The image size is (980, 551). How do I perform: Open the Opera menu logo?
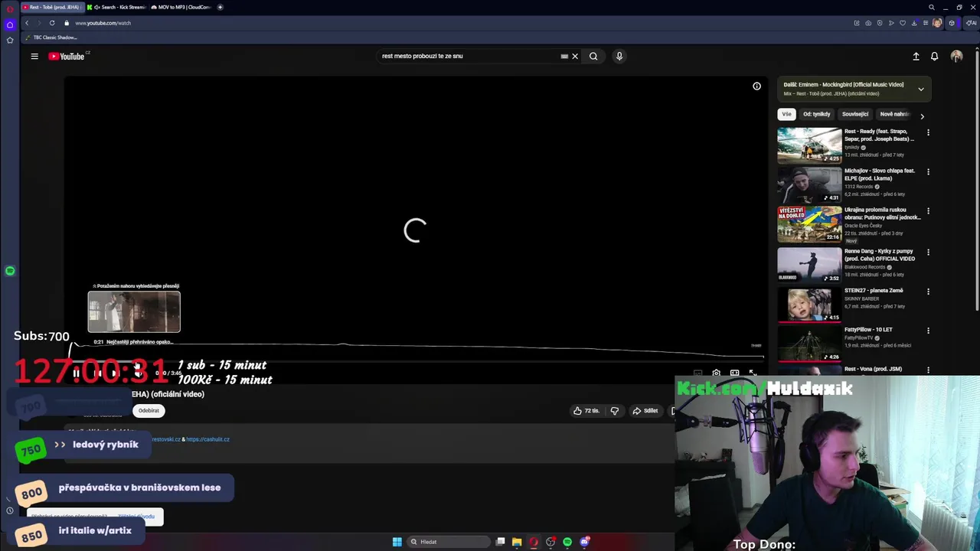(x=10, y=8)
